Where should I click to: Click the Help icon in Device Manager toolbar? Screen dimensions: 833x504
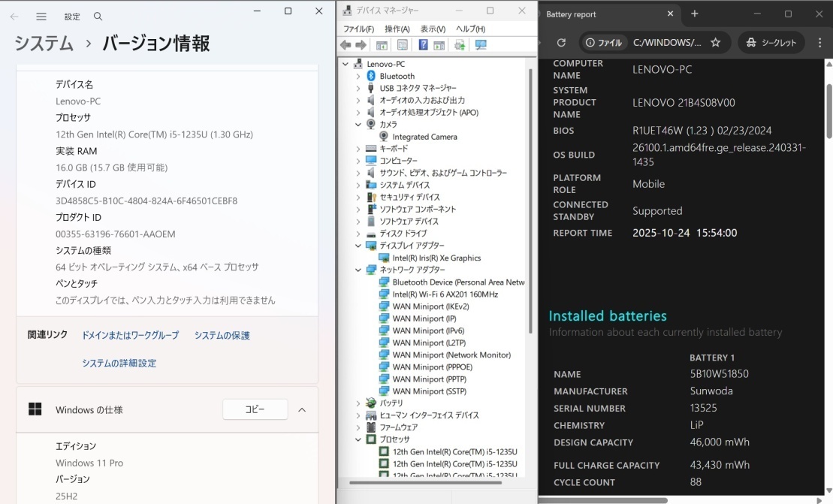(x=425, y=45)
